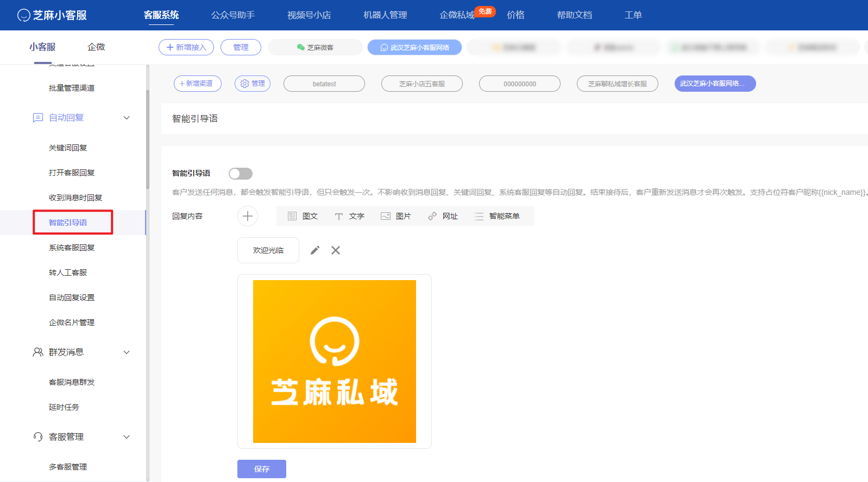Screen dimensions: 868x482
Task: Click the 管理 button beside 新增接入
Action: [241, 47]
